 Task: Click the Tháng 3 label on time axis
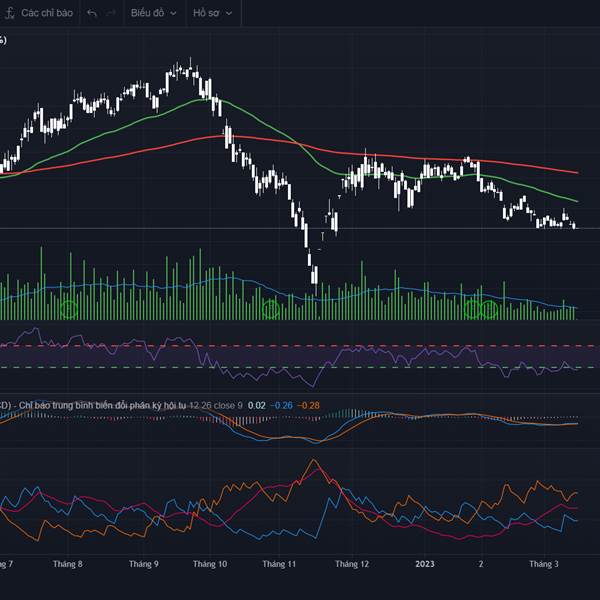coord(543,564)
